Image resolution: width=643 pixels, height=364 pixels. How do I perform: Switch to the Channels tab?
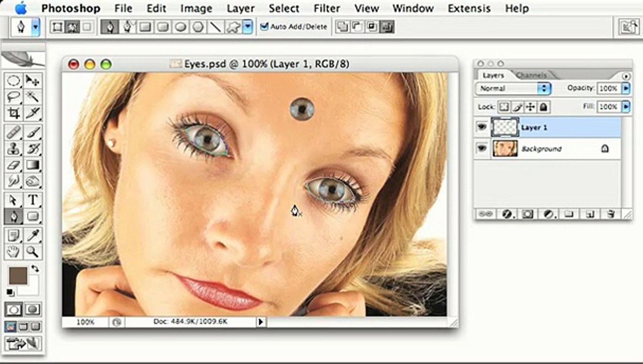[x=531, y=75]
